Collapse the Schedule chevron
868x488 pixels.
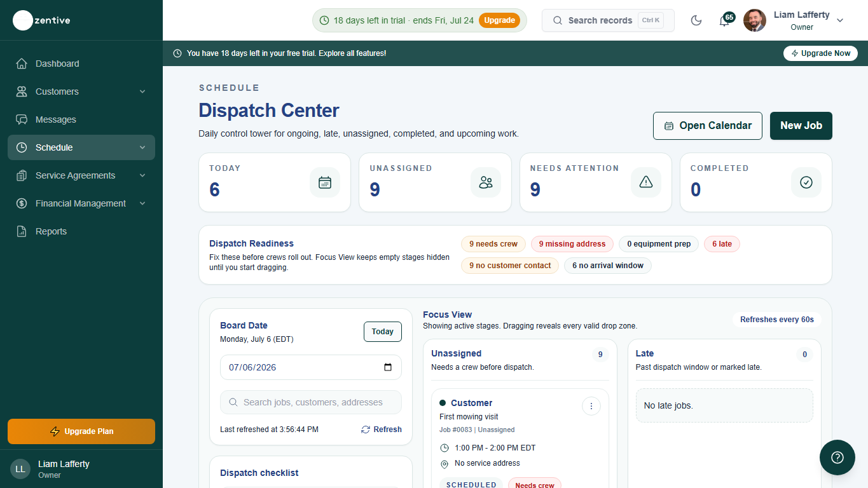tap(142, 147)
